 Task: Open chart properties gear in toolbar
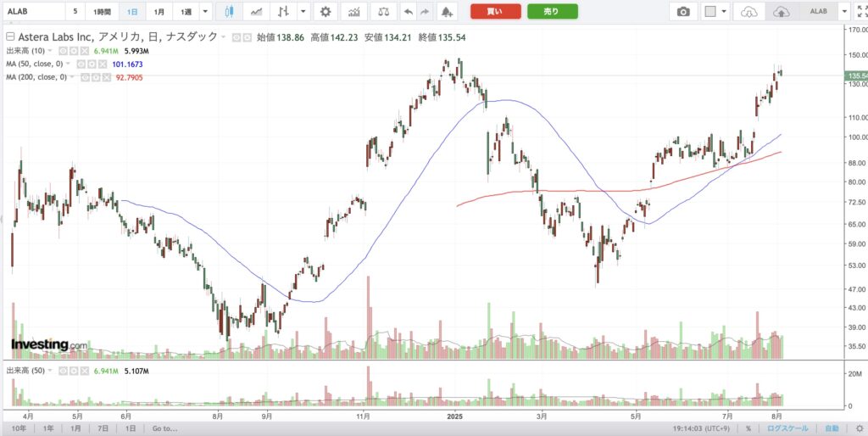click(326, 11)
